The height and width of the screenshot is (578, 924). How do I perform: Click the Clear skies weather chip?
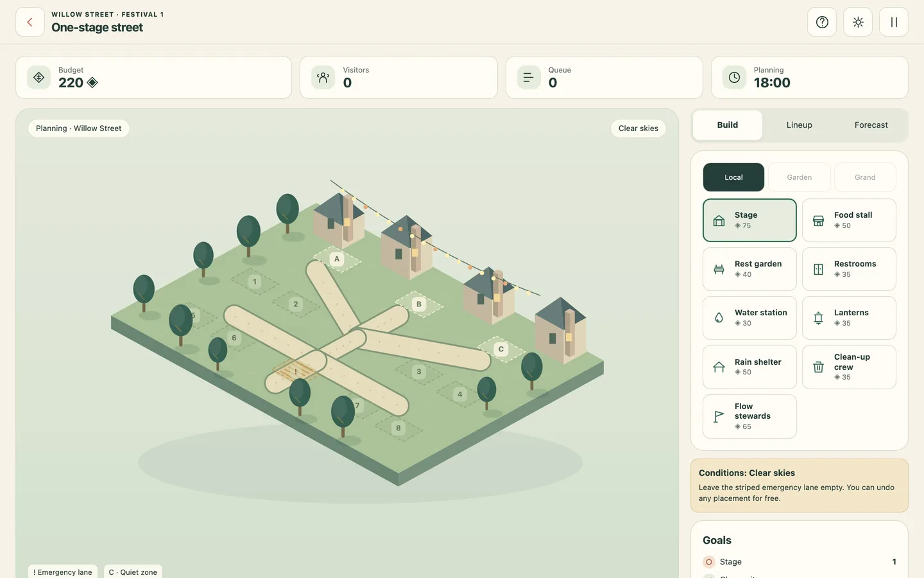638,128
